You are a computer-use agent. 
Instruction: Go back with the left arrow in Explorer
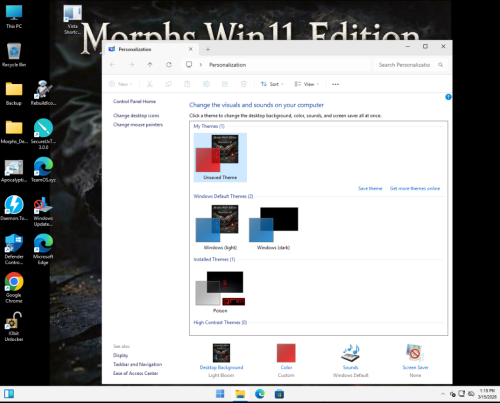(x=112, y=65)
